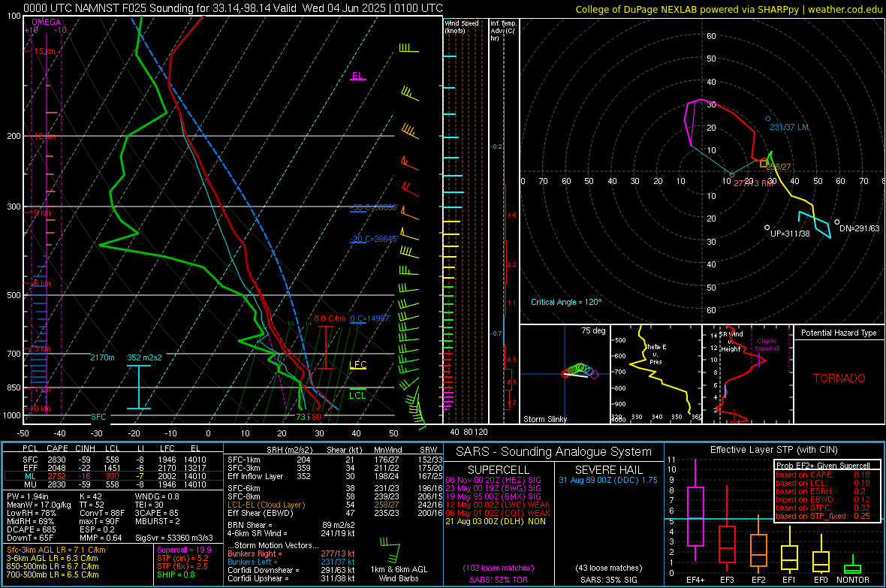Click the -20 C=26645' height label
The height and width of the screenshot is (588, 886).
coord(375,239)
